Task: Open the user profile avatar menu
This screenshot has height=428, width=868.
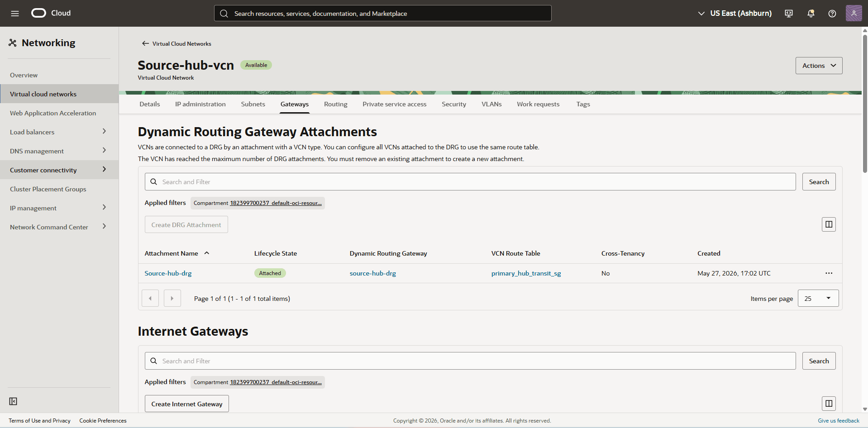Action: point(854,13)
